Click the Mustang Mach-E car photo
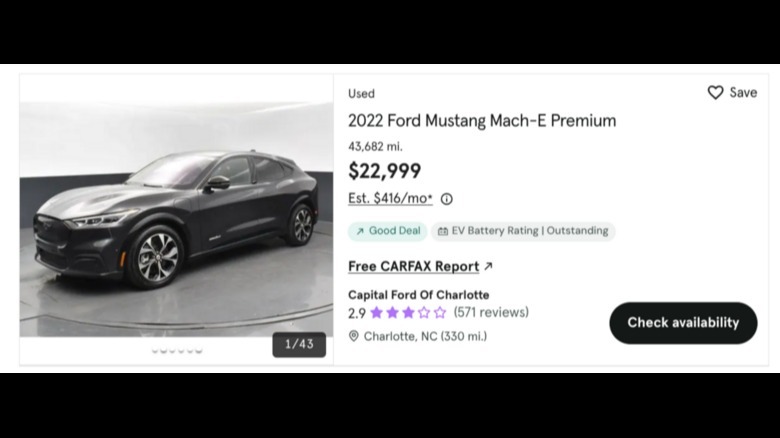 click(x=176, y=215)
